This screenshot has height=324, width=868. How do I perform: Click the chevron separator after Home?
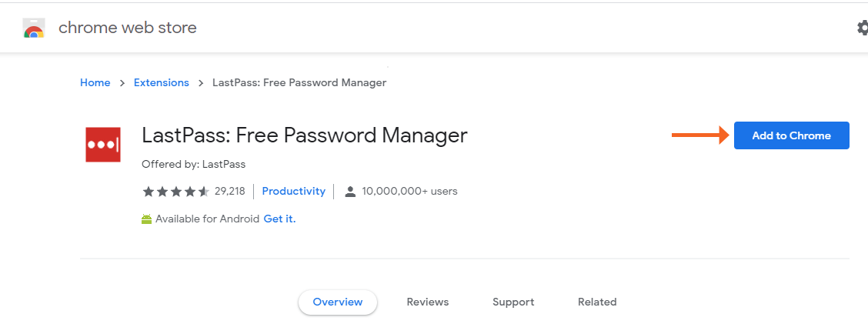point(122,83)
